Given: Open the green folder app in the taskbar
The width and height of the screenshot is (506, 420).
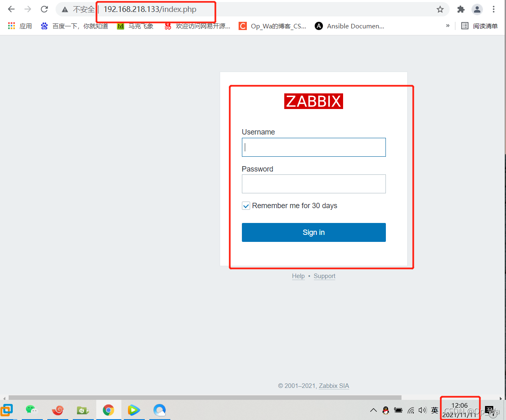Looking at the screenshot, I should pos(83,410).
